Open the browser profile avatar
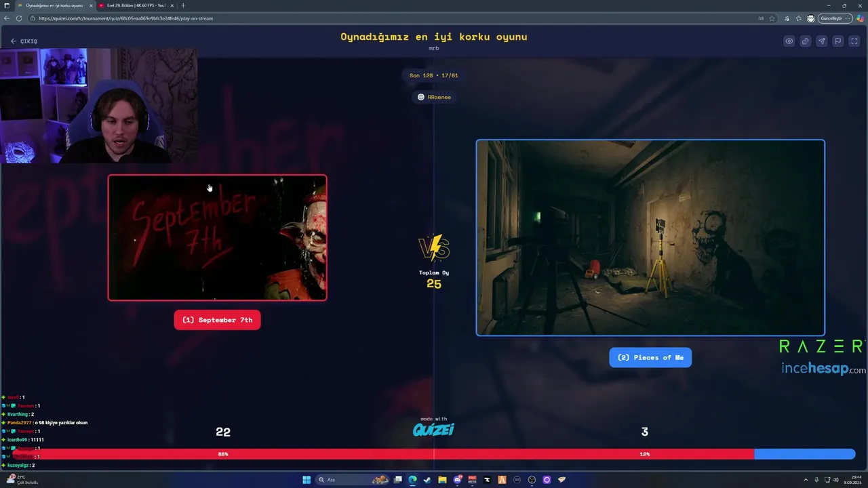Viewport: 868px width, 488px height. pos(810,18)
